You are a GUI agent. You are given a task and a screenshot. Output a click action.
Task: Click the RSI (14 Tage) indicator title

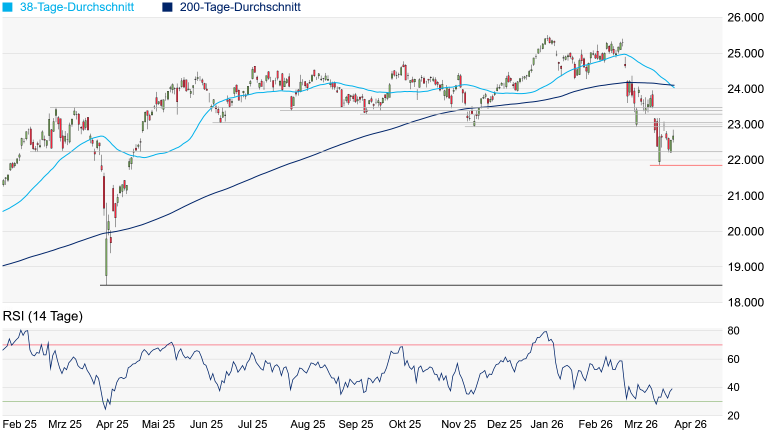42,317
